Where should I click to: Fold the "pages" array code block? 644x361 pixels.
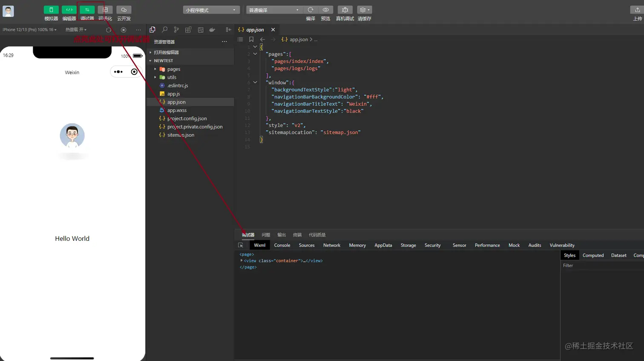(255, 54)
